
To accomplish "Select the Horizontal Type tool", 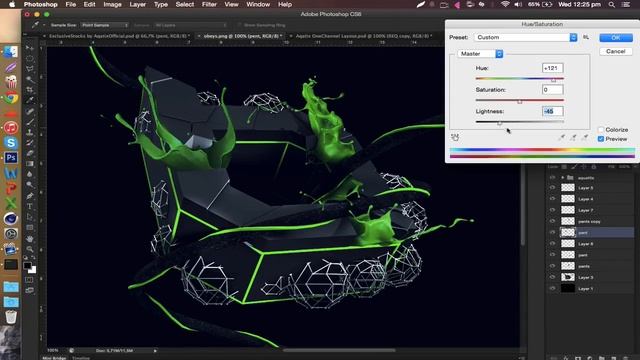I will (30, 207).
